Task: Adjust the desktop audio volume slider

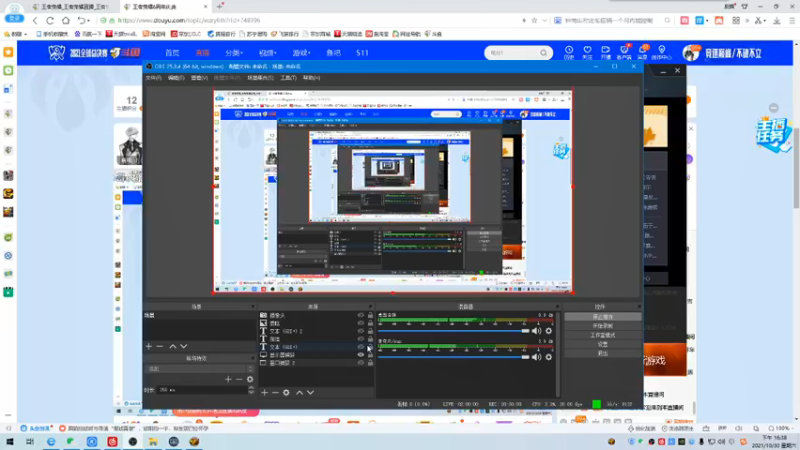Action: point(454,331)
